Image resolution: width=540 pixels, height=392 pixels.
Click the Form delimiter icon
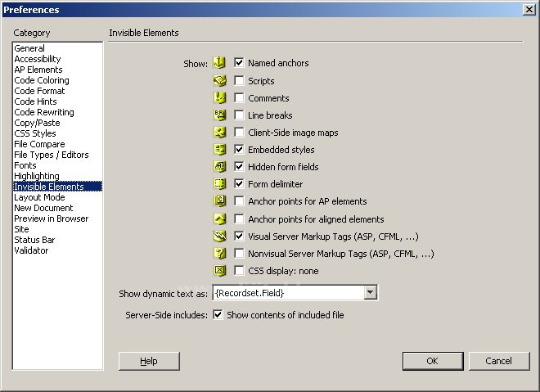click(x=219, y=184)
